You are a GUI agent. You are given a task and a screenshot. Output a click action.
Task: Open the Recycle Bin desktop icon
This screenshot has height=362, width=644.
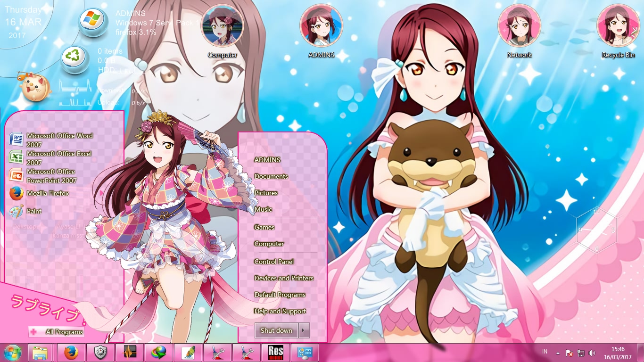(618, 32)
